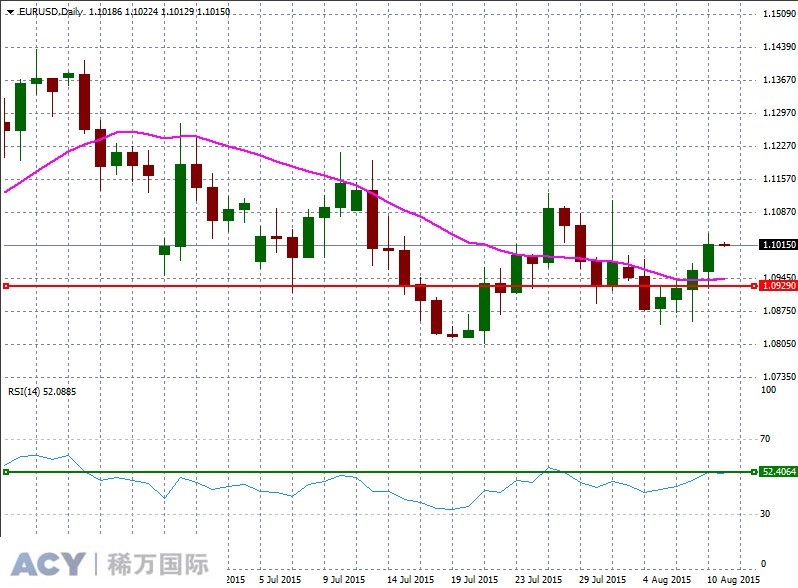This screenshot has height=588, width=798.
Task: Click the 23 Jul 2015 date label
Action: pos(538,579)
